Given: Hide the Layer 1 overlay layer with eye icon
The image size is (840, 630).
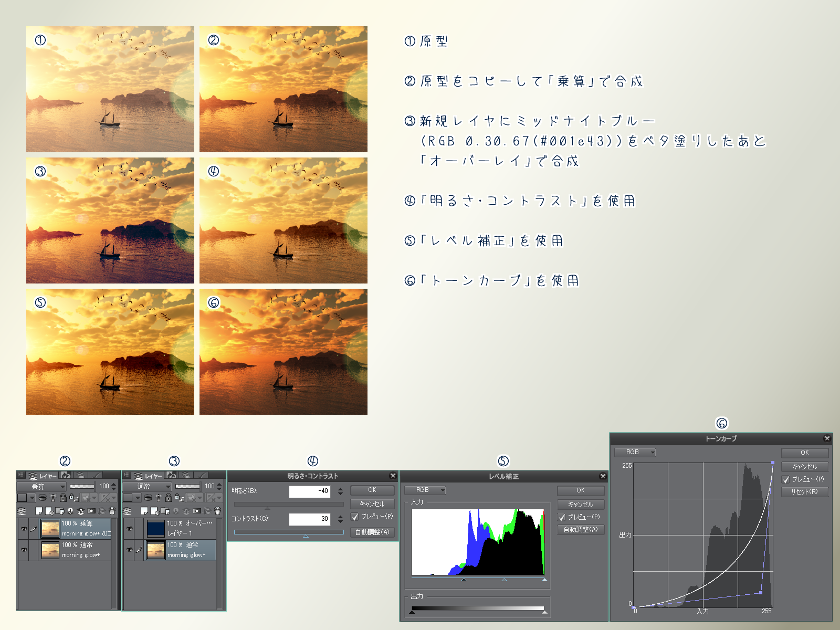Looking at the screenshot, I should coord(129,528).
